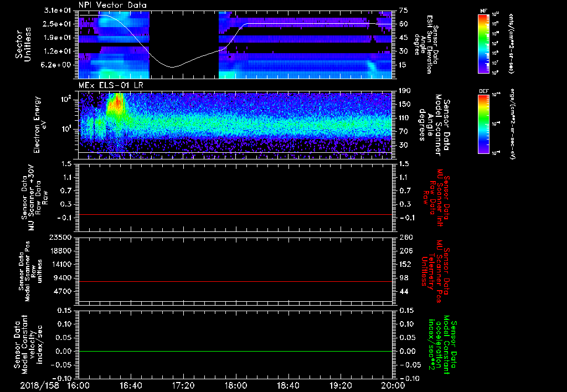Click the red line in Model Scanner Pos panel

(235, 281)
